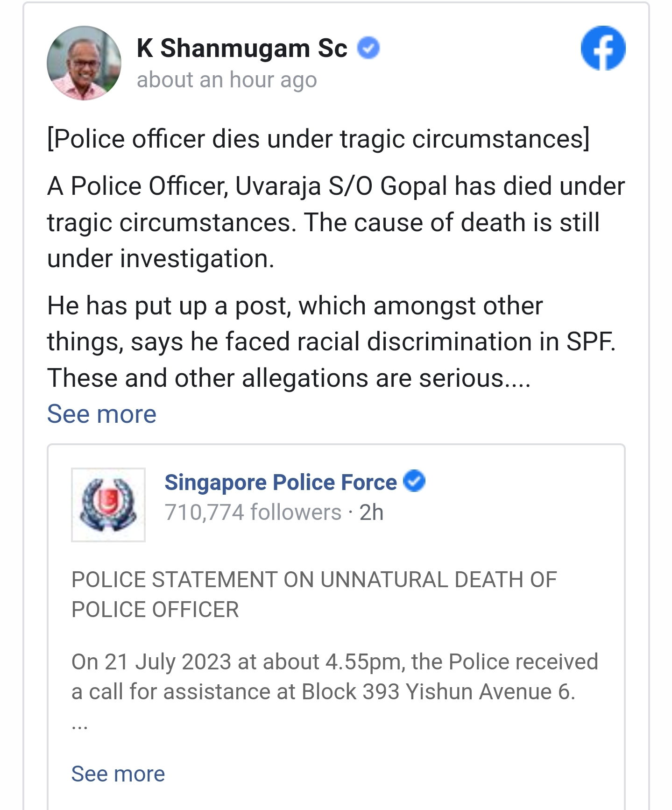Click the verified badge beside Singapore Police Force

pyautogui.click(x=414, y=481)
